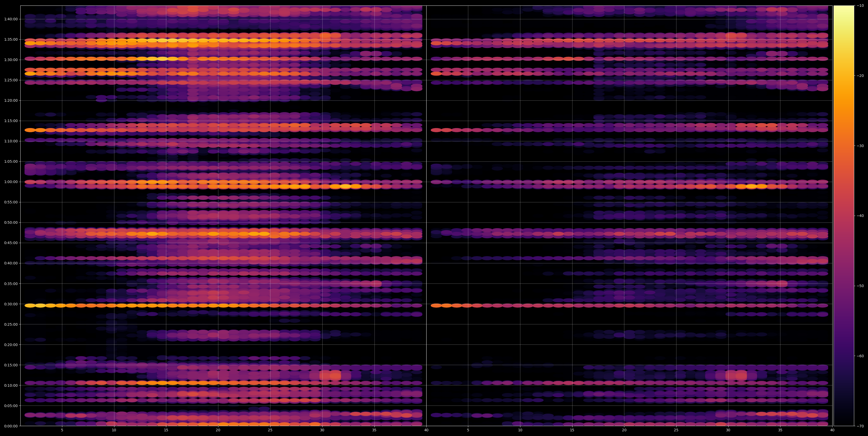Image resolution: width=868 pixels, height=436 pixels.
Task: Click the -10 colorbar tick label
Action: [860, 5]
